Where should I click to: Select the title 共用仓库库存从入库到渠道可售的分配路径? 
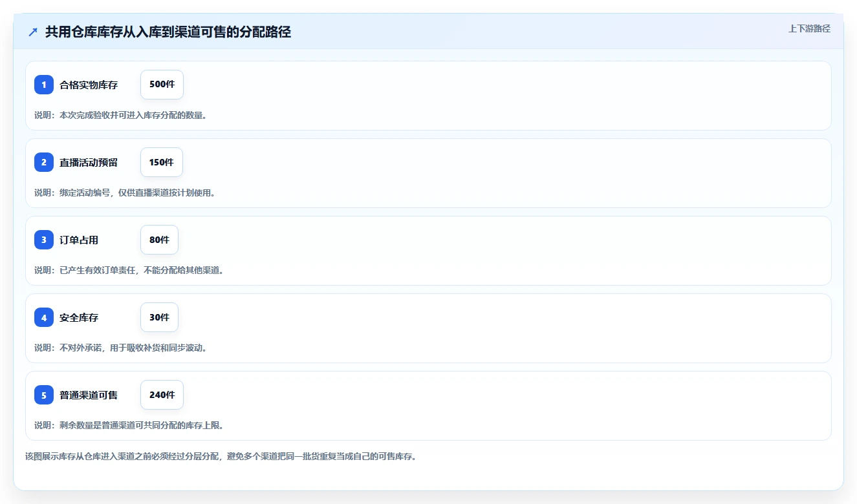[168, 32]
